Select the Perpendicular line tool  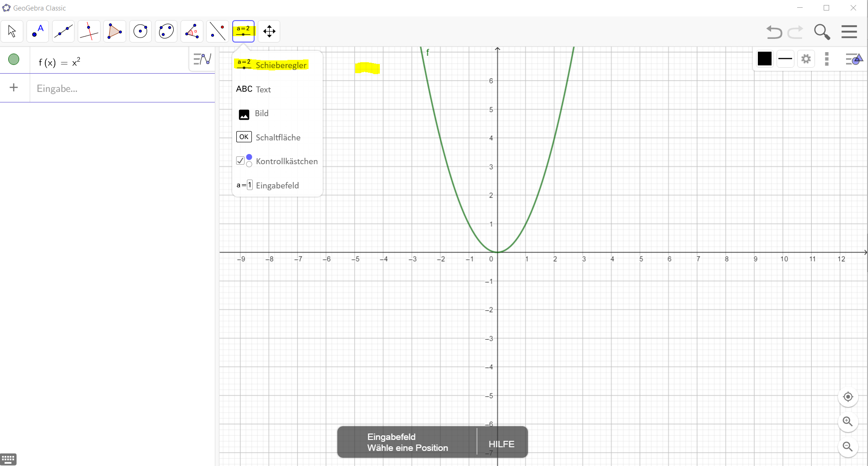(x=89, y=32)
